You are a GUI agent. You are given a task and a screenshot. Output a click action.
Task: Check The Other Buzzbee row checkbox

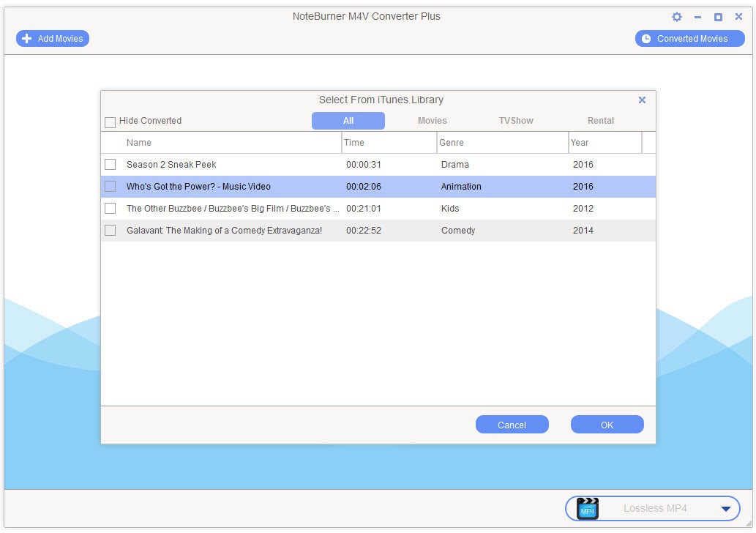[110, 209]
